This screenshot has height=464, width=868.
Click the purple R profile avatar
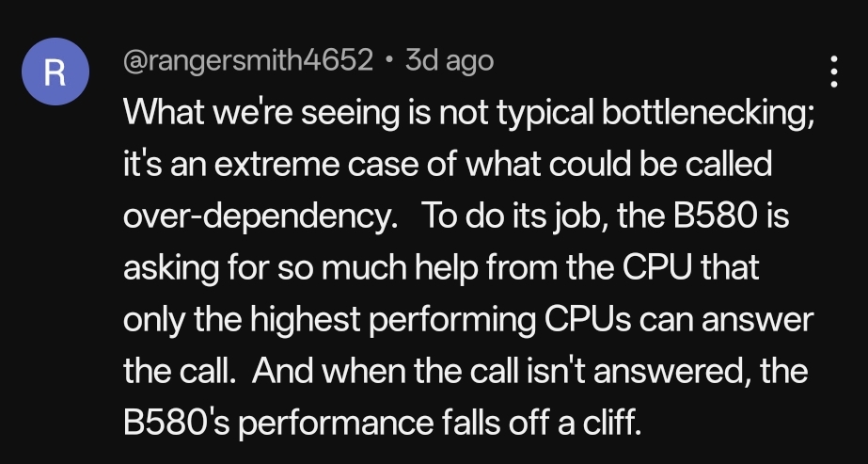(55, 72)
